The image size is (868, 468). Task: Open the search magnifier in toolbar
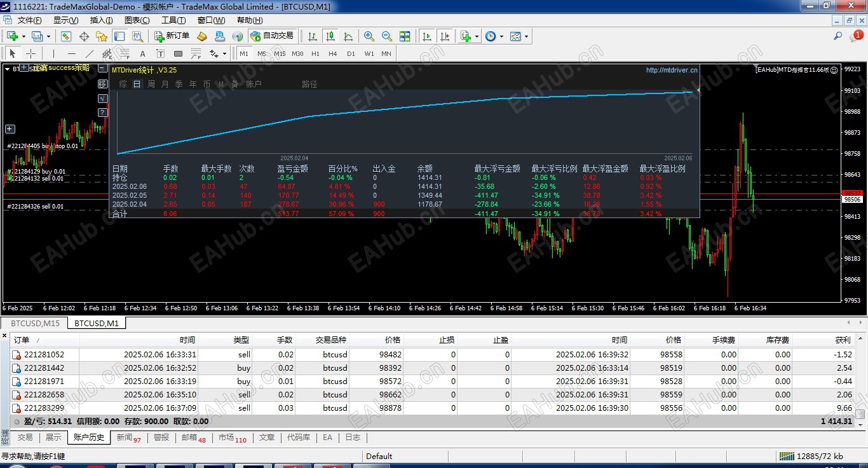[x=837, y=36]
